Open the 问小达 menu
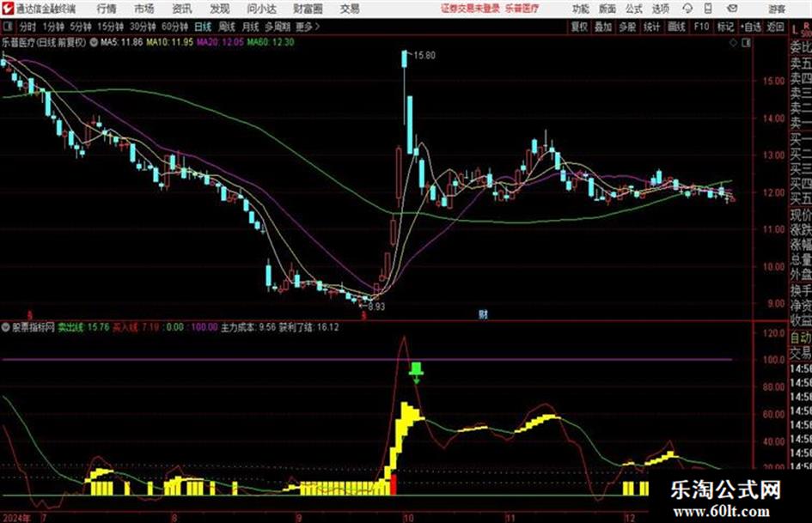812x523 pixels. (x=261, y=9)
